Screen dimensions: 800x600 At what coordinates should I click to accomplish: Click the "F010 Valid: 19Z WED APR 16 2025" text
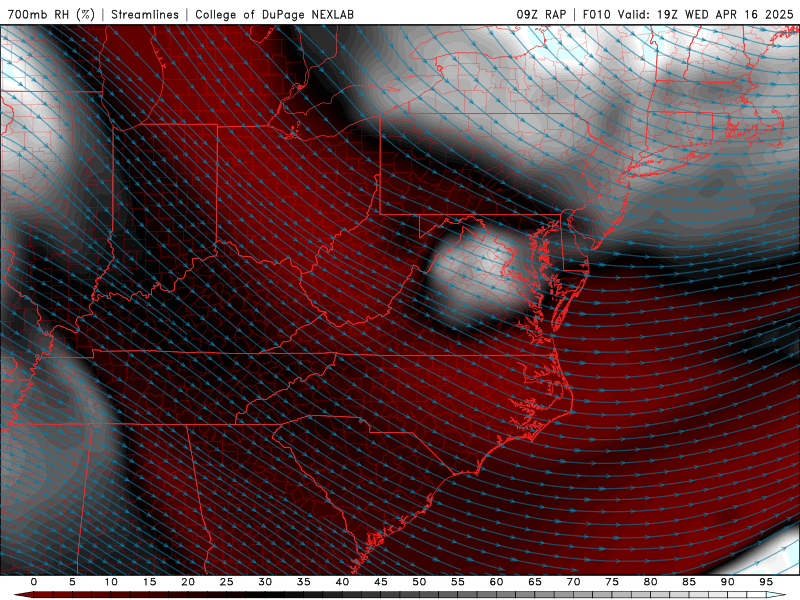(x=688, y=14)
